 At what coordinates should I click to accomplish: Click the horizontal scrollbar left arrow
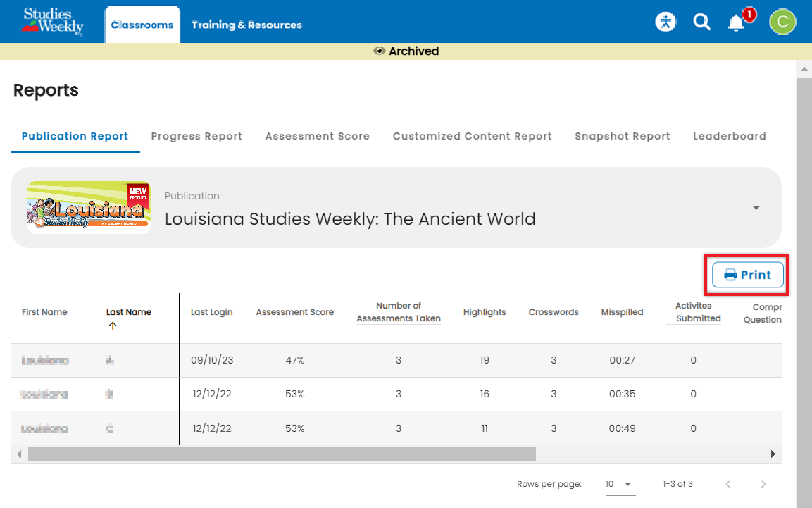[19, 454]
